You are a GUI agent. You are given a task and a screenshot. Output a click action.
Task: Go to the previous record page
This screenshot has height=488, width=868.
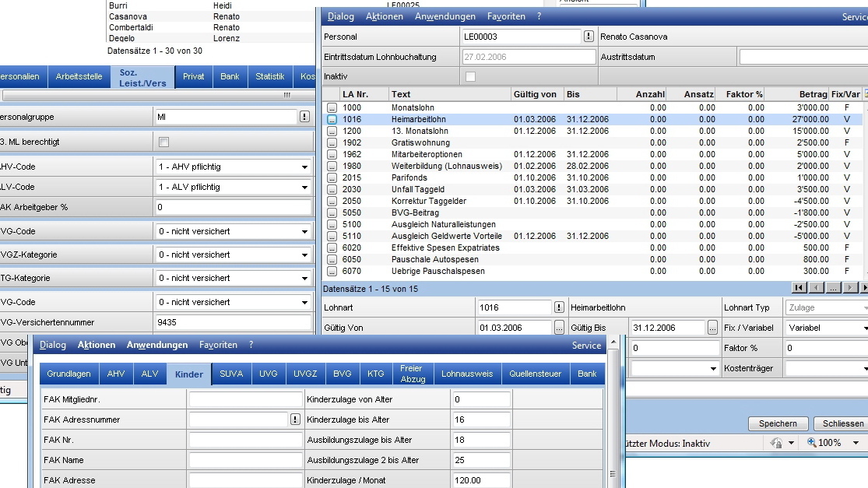tap(816, 287)
